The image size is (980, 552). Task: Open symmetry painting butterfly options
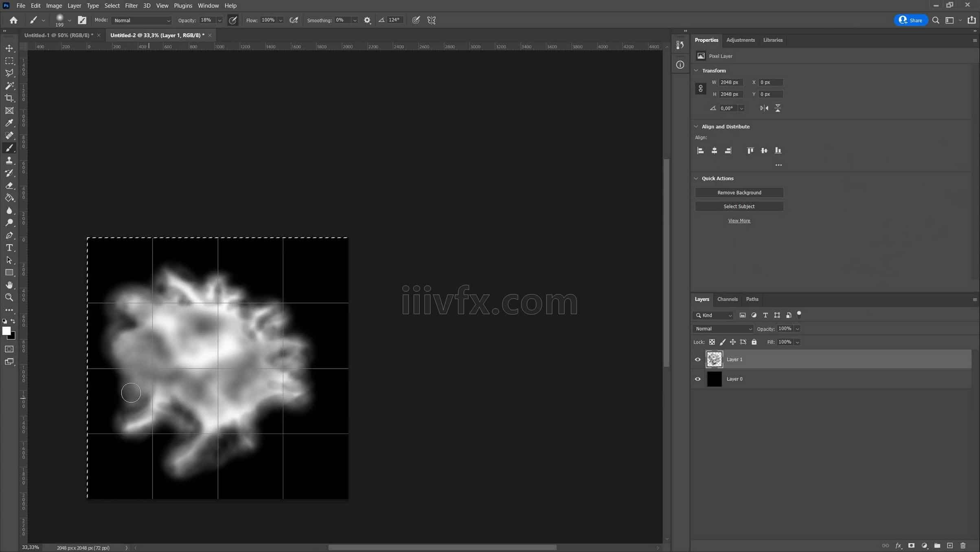point(432,20)
